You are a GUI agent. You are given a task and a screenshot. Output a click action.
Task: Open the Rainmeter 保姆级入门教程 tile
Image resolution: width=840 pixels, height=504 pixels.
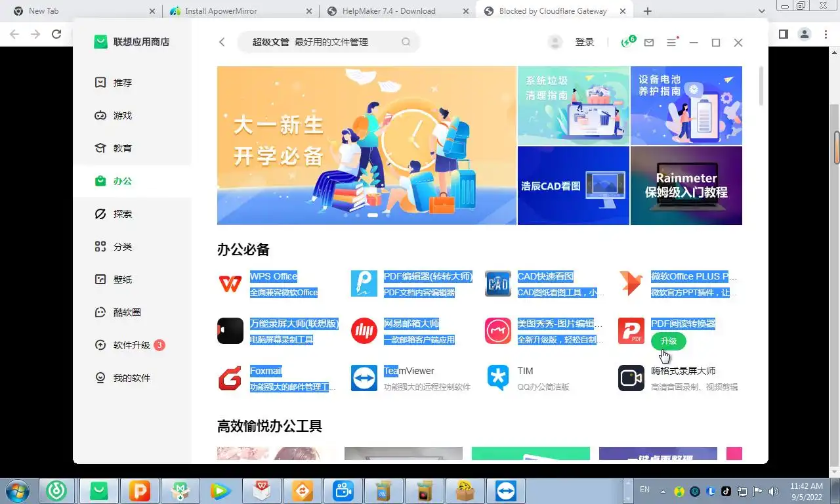coord(686,186)
